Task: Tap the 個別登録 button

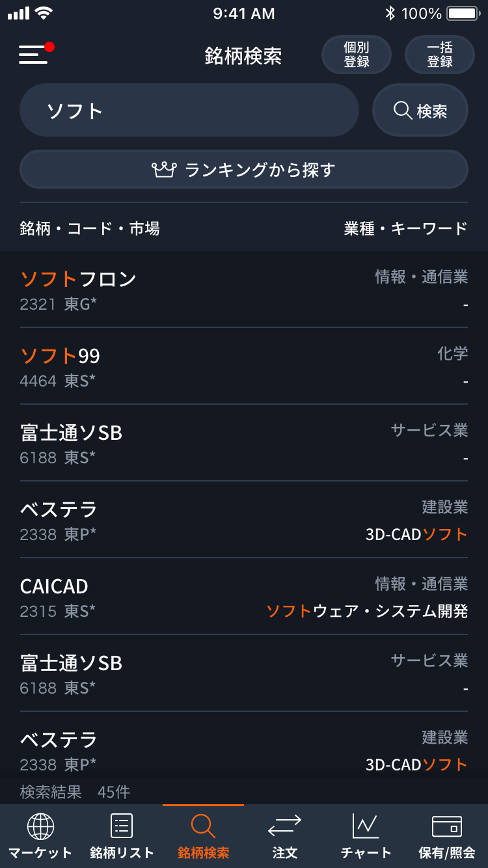Action: 357,55
